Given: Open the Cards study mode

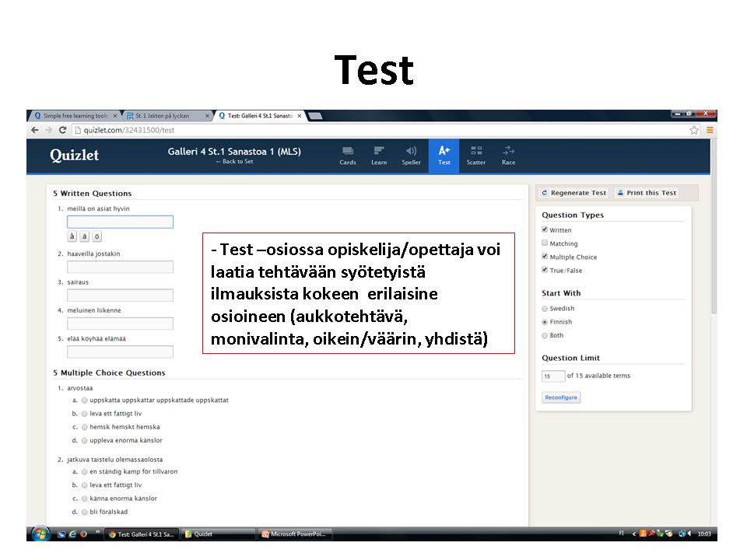Looking at the screenshot, I should (348, 156).
